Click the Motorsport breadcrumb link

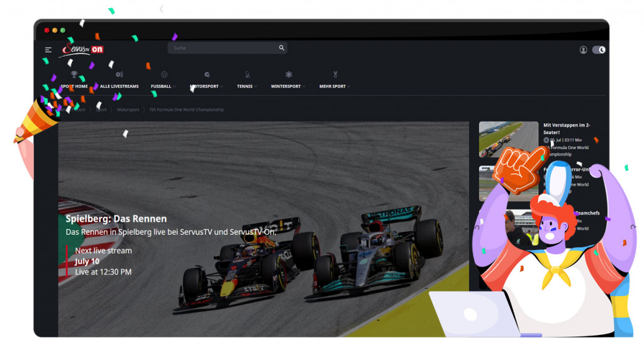[x=128, y=110]
